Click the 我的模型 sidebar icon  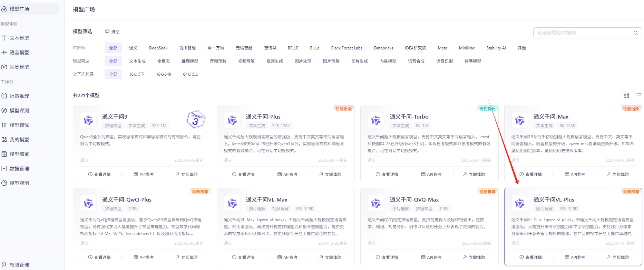click(4, 140)
